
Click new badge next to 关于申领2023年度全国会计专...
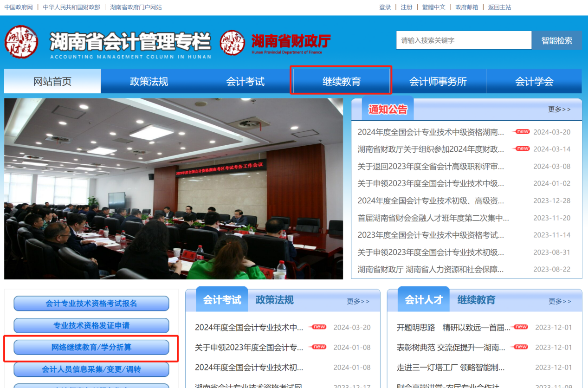pos(318,347)
